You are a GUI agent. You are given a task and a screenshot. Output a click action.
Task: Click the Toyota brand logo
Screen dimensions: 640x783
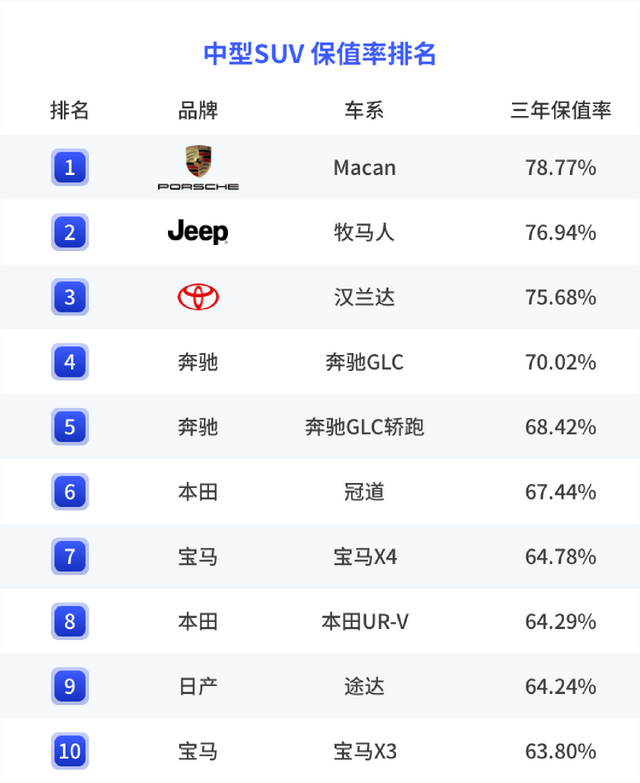pyautogui.click(x=198, y=297)
